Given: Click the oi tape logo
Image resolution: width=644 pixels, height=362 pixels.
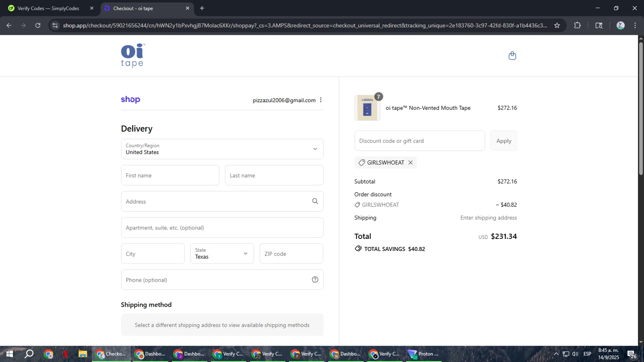Looking at the screenshot, I should (x=133, y=56).
